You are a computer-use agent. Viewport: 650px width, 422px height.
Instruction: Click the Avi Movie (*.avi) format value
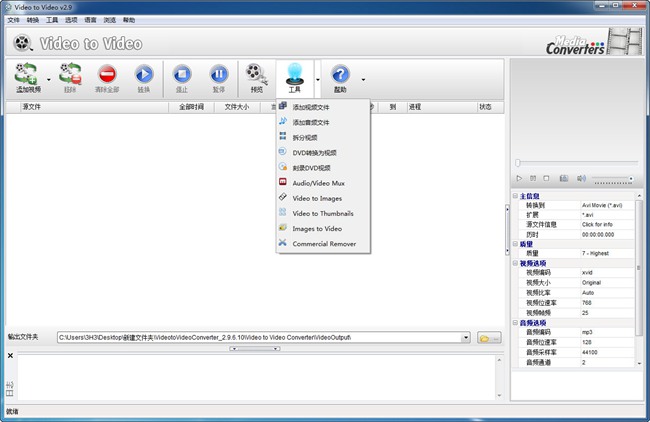click(602, 205)
